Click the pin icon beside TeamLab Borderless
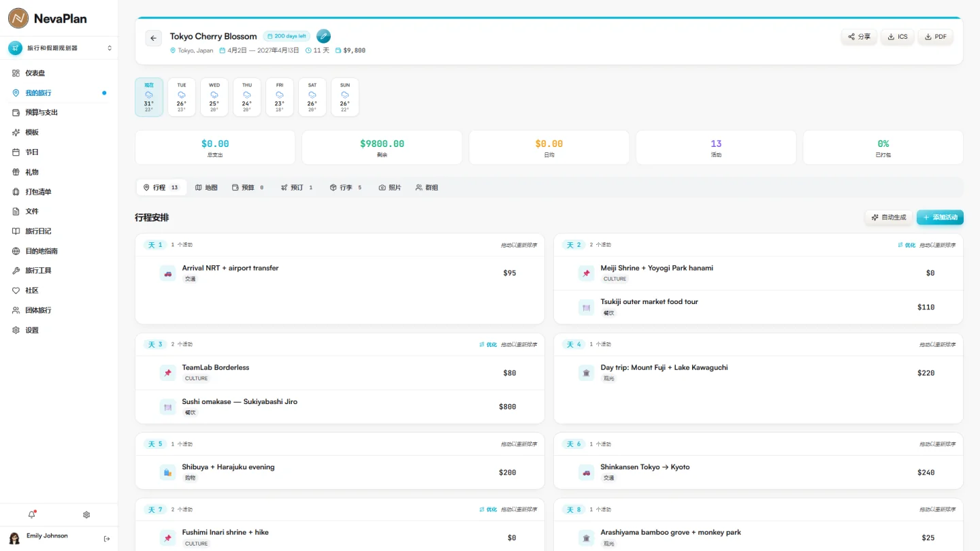This screenshot has width=980, height=551. coord(167,373)
